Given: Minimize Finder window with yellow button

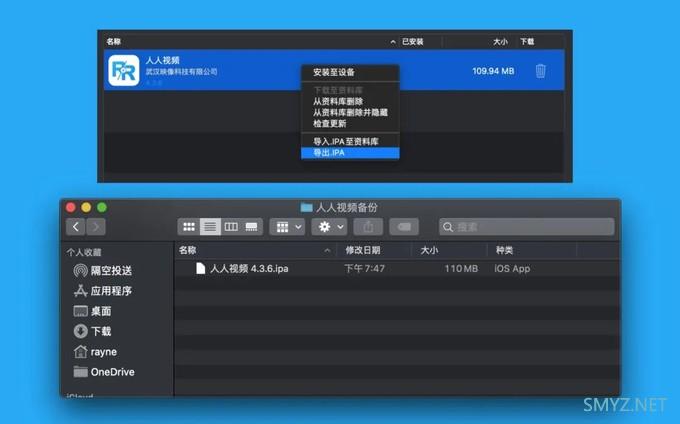Looking at the screenshot, I should [x=86, y=208].
